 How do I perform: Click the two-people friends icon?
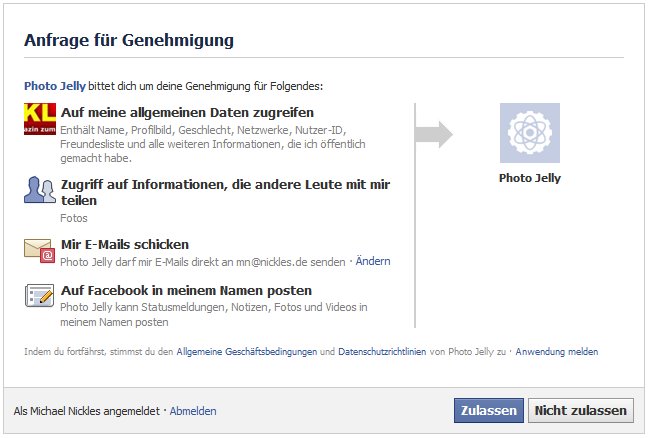tap(40, 190)
